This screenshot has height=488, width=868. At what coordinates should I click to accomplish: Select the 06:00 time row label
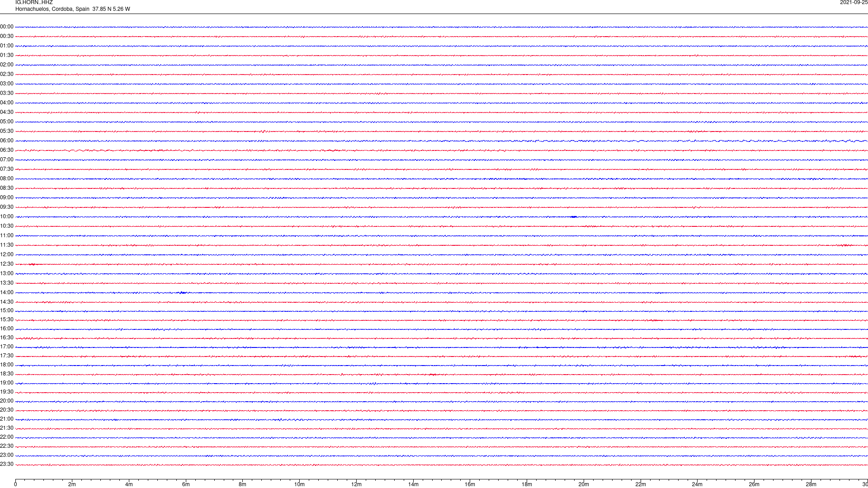tap(7, 141)
